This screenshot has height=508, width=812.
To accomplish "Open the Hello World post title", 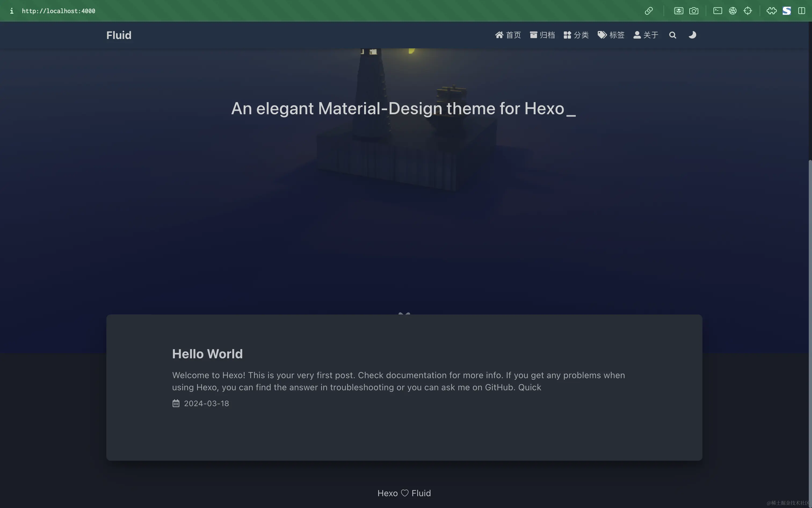I will coord(207,354).
